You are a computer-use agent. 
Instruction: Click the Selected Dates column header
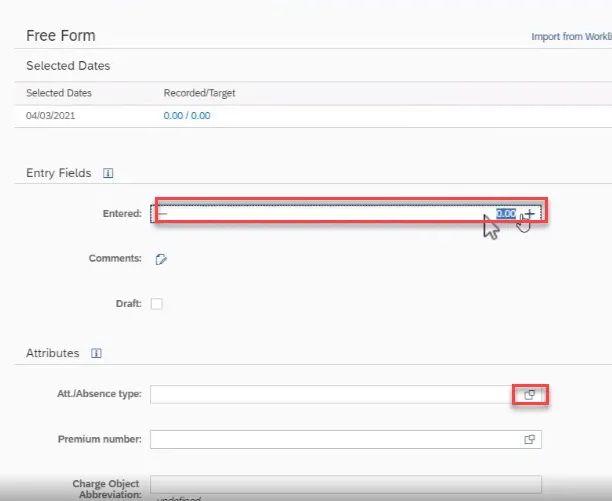pos(59,93)
